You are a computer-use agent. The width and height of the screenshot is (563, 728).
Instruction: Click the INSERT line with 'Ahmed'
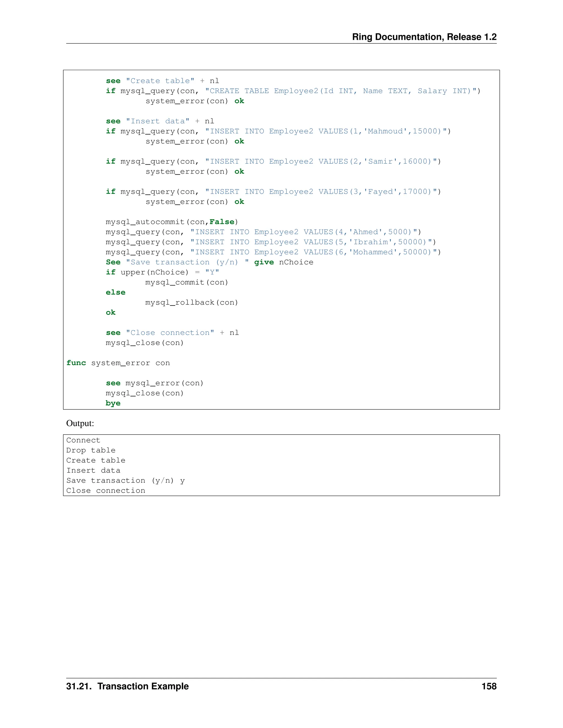(263, 232)
